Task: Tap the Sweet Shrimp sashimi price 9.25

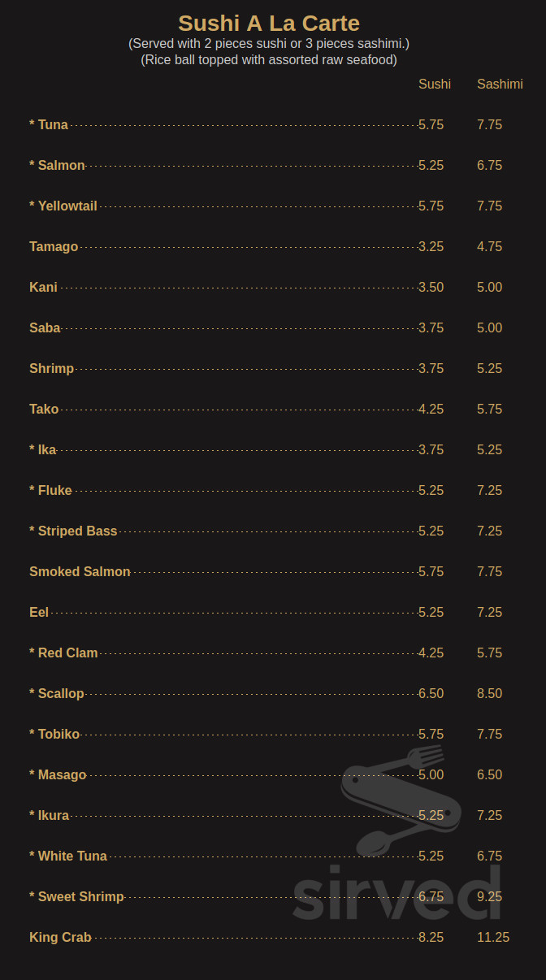Action: click(490, 896)
